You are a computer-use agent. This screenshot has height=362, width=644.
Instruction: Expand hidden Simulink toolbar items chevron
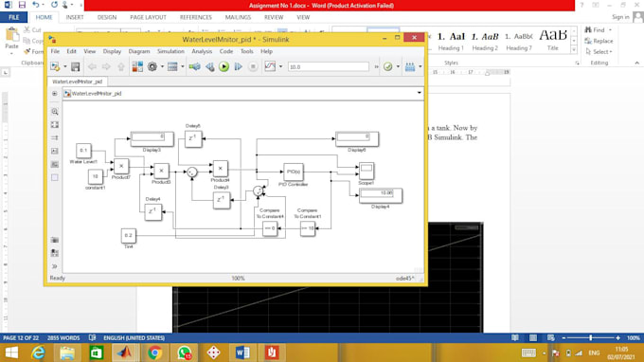tap(376, 66)
